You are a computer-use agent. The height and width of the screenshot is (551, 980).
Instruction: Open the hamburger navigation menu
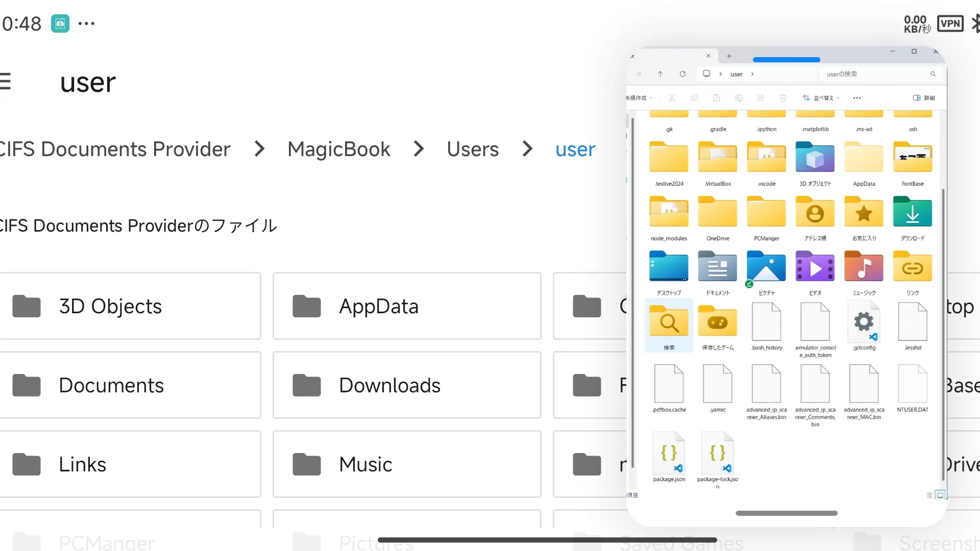4,82
